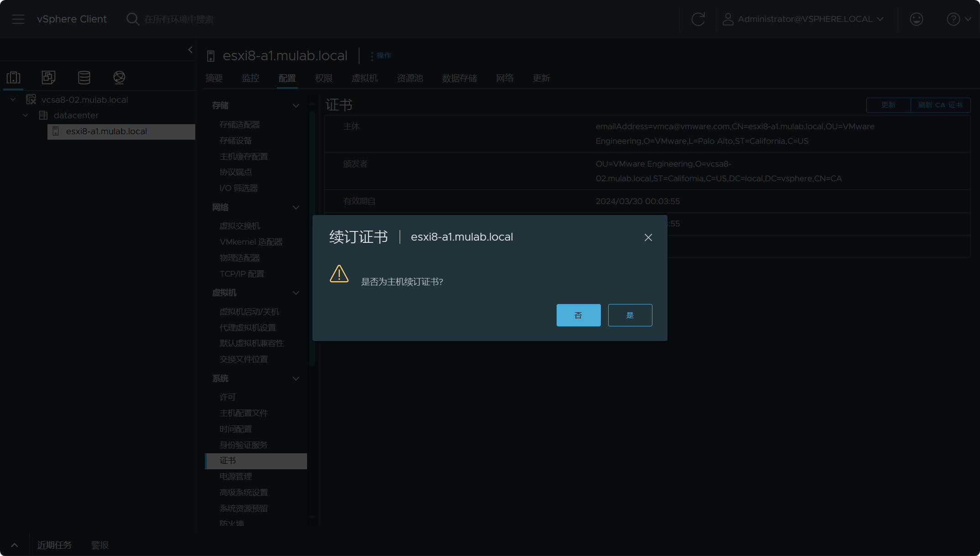Switch to the 摘要 tab

point(214,78)
